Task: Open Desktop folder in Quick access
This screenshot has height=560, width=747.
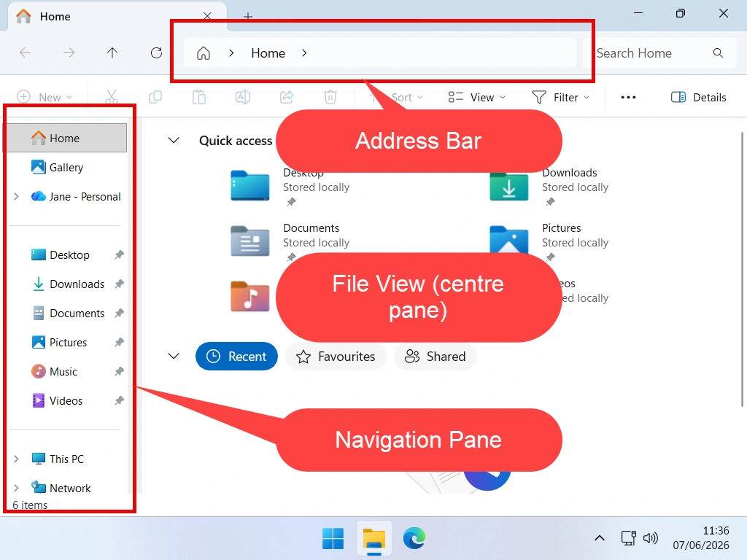Action: coord(250,186)
